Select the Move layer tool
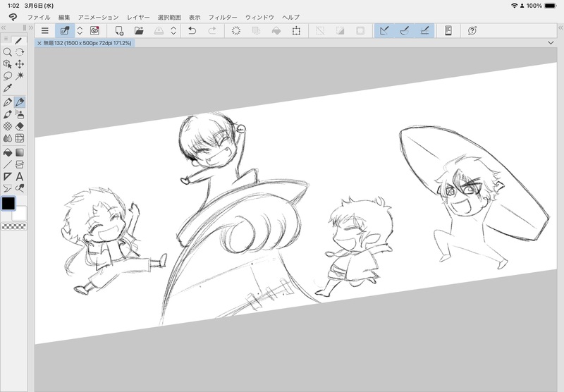This screenshot has height=392, width=564. click(20, 64)
